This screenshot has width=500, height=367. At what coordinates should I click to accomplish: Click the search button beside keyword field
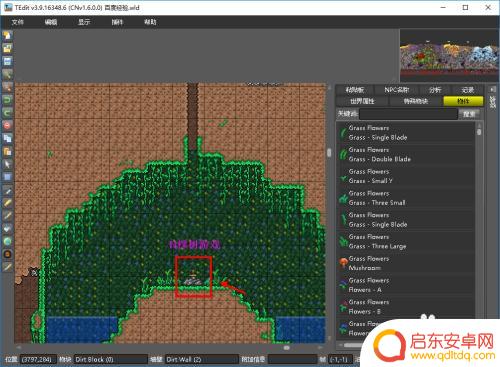coord(469,114)
